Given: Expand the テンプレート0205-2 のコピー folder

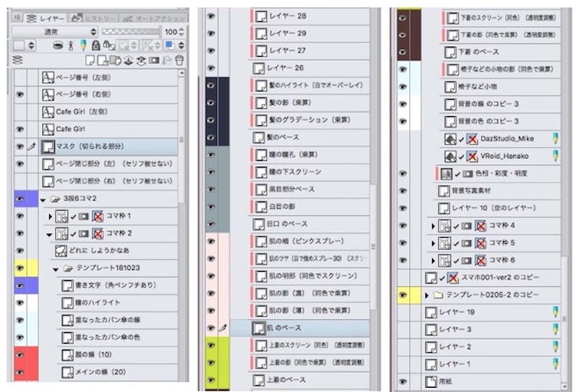Looking at the screenshot, I should (427, 295).
